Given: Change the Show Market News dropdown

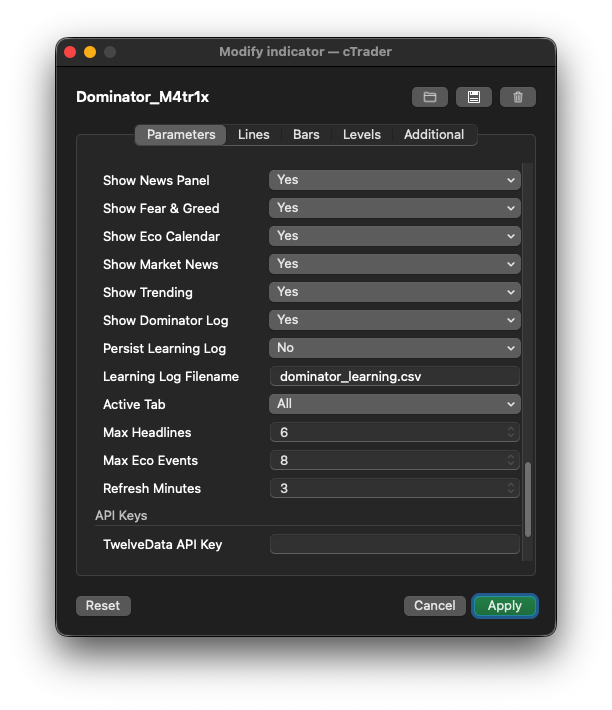Looking at the screenshot, I should pyautogui.click(x=395, y=264).
